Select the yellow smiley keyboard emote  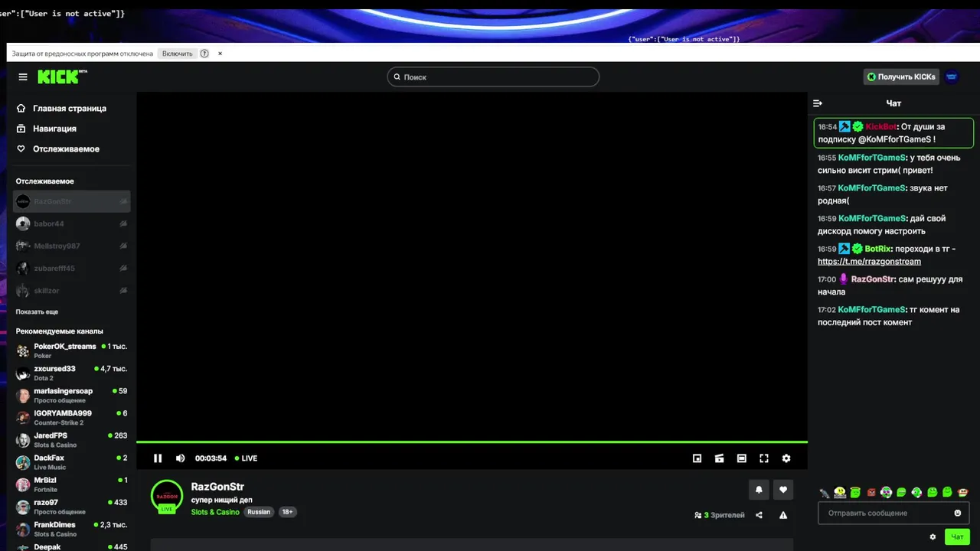(x=840, y=492)
